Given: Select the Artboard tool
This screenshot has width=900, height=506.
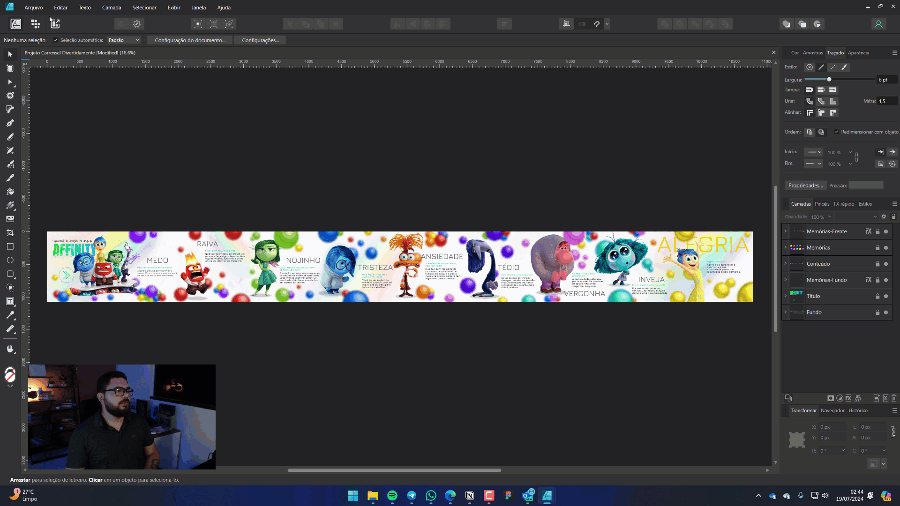Looking at the screenshot, I should pos(10,68).
